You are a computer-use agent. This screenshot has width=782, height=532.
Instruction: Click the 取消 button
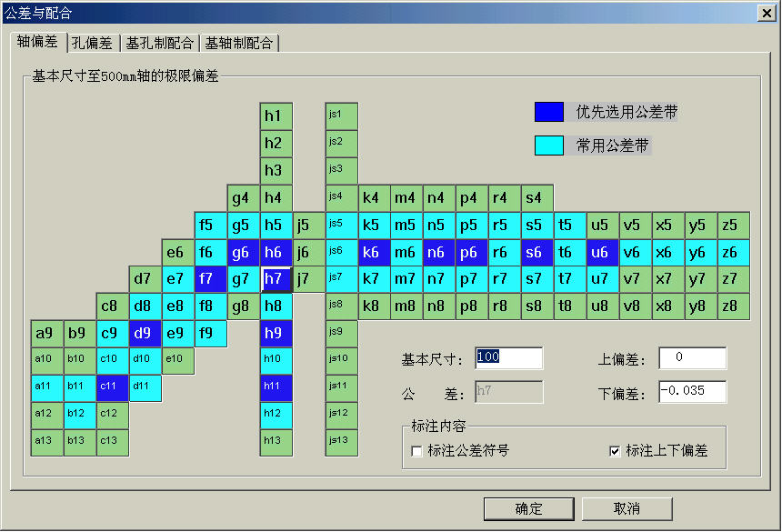click(627, 508)
